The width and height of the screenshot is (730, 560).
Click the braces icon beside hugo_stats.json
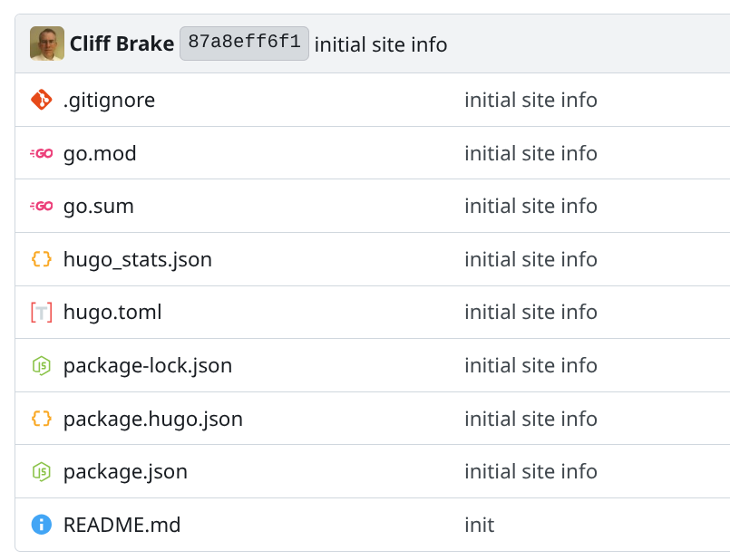click(x=42, y=259)
